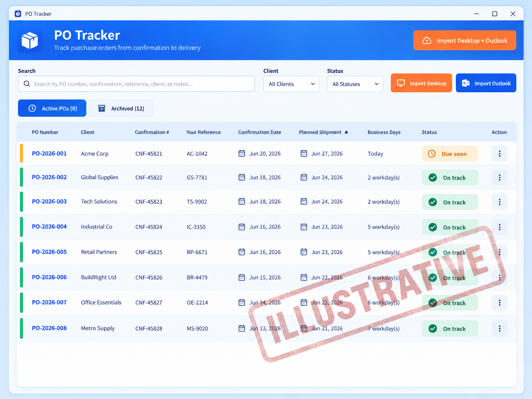The height and width of the screenshot is (399, 532).
Task: Open PO-2026-004 link
Action: click(x=49, y=227)
